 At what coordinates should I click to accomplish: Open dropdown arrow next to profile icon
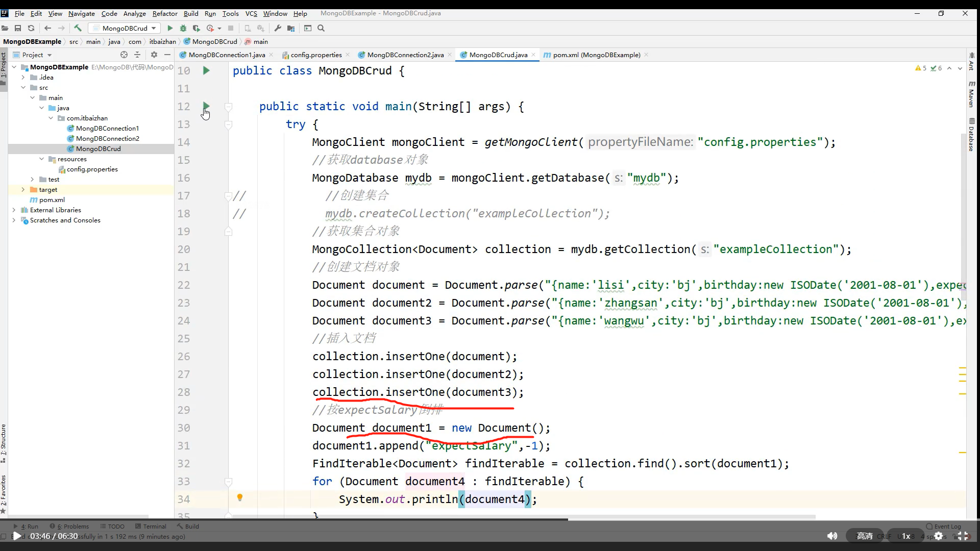[x=219, y=29]
